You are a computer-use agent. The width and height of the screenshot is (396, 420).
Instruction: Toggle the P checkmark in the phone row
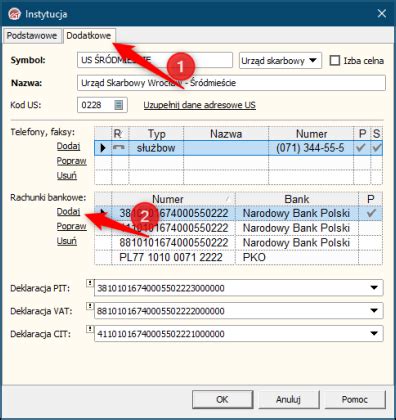tap(361, 148)
